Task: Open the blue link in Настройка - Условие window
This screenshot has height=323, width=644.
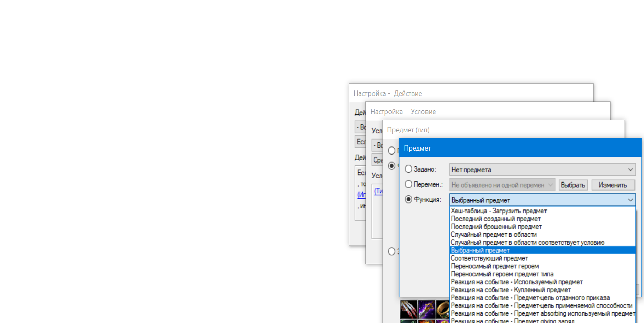Action: click(x=378, y=191)
